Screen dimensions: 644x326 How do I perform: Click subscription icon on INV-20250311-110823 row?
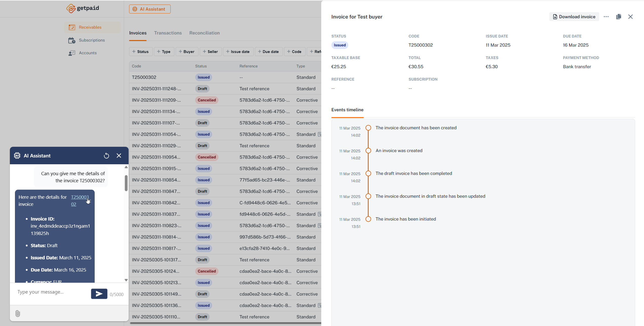click(320, 226)
